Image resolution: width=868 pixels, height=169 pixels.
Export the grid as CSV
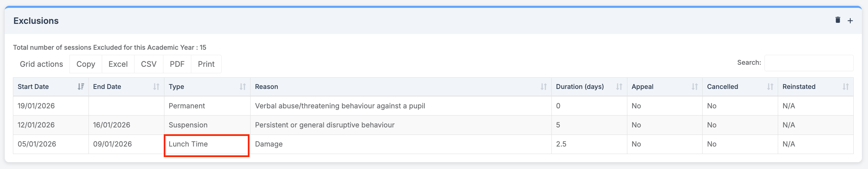coord(149,64)
